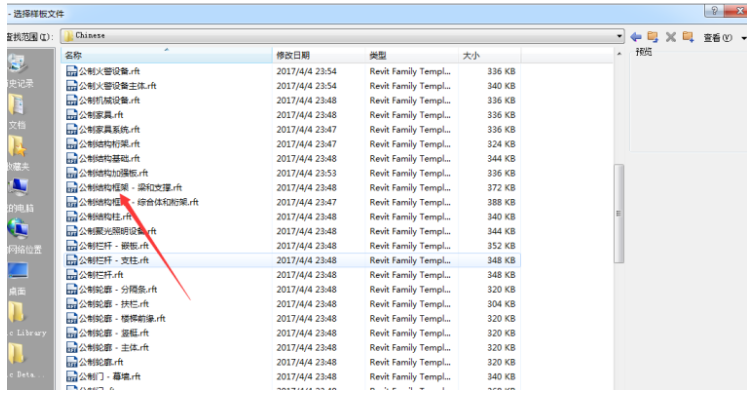Sort files by 修改日期 column header
This screenshot has height=395, width=754.
tap(319, 55)
